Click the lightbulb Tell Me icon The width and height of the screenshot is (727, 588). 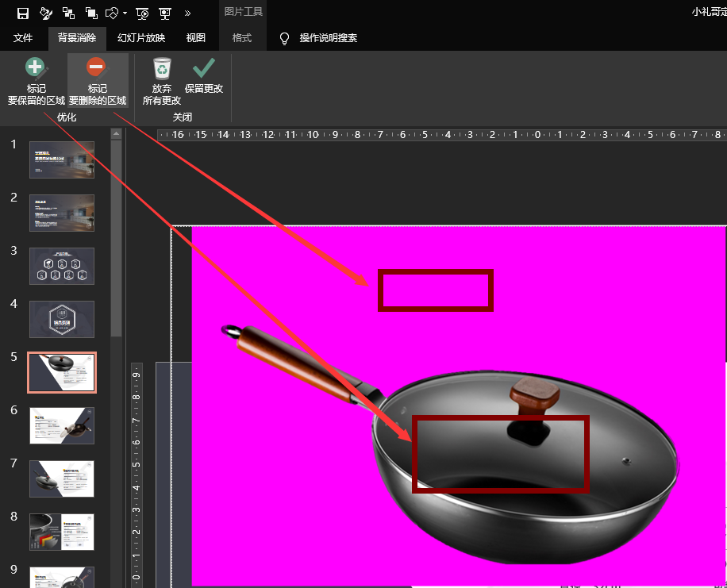(284, 38)
